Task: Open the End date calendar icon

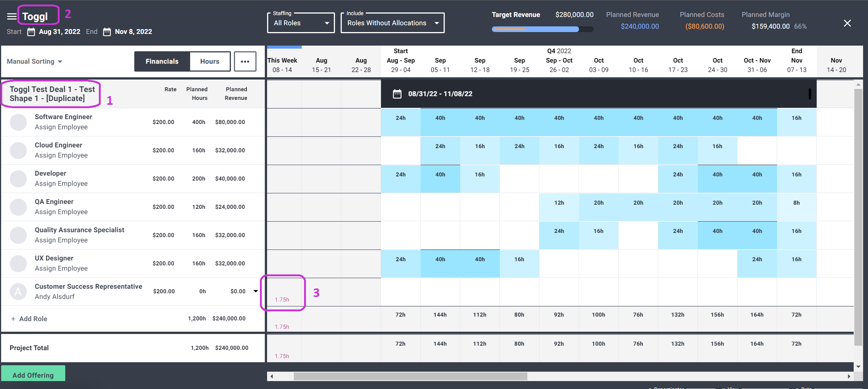Action: 107,32
